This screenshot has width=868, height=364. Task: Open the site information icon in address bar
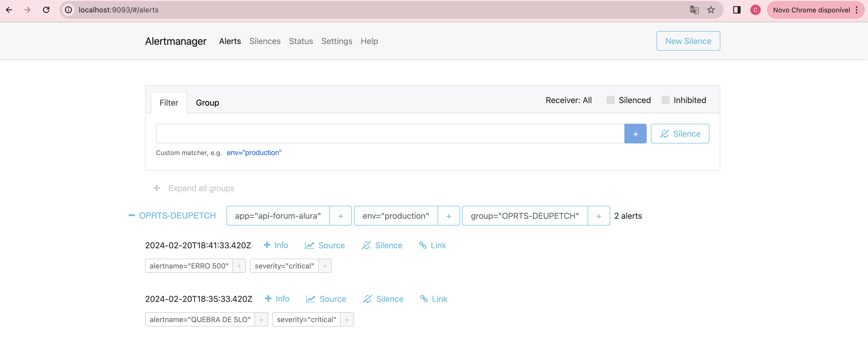pyautogui.click(x=68, y=10)
